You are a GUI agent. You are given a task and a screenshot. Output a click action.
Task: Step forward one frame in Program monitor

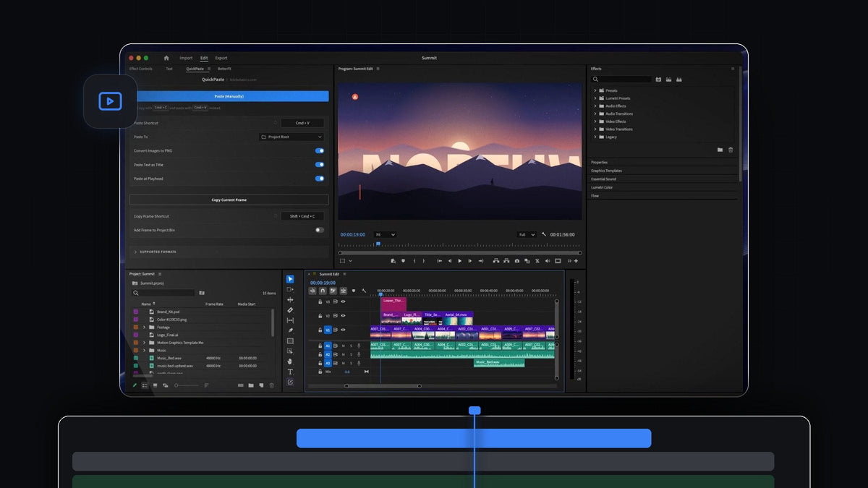click(470, 261)
